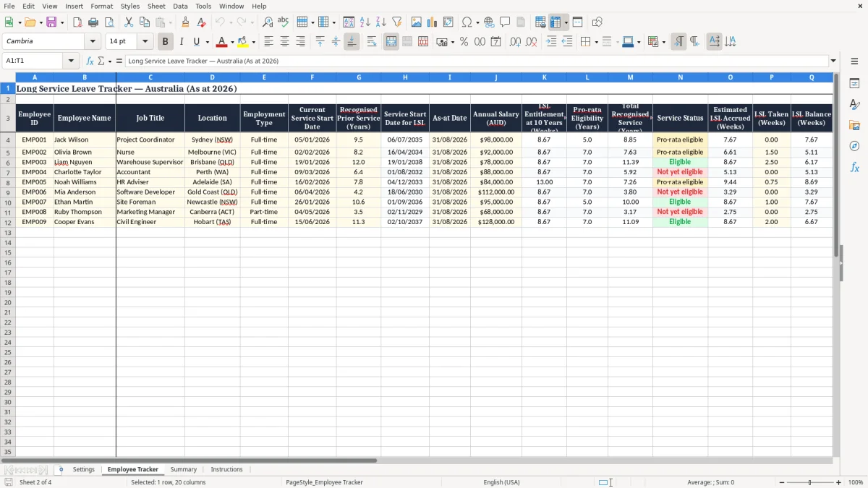Toggle Merge and Center Cells

[391, 42]
